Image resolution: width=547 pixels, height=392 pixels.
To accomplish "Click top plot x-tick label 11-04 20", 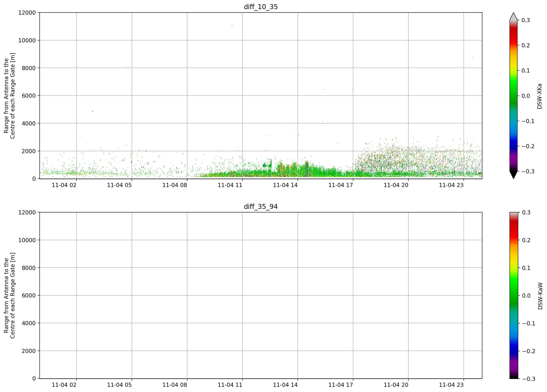I will [396, 185].
